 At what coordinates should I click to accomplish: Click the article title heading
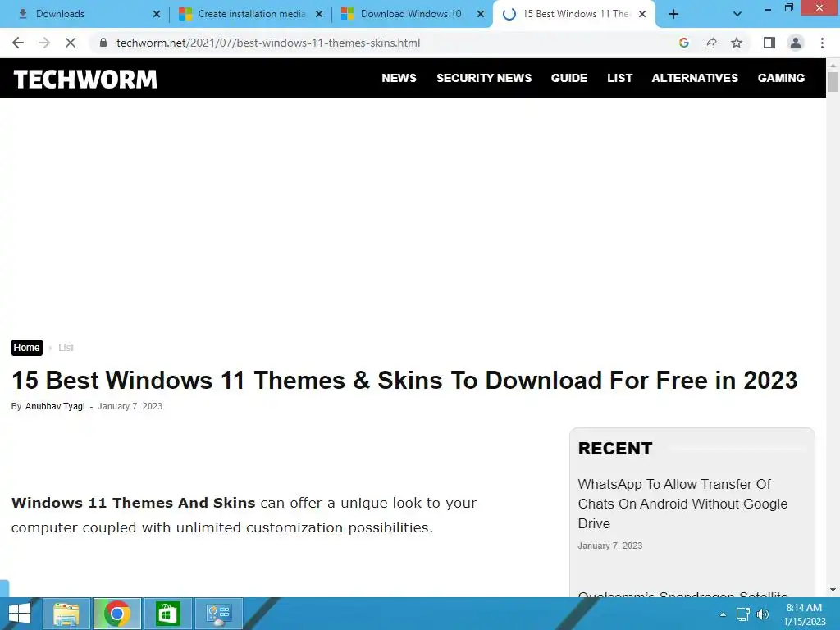(x=404, y=381)
